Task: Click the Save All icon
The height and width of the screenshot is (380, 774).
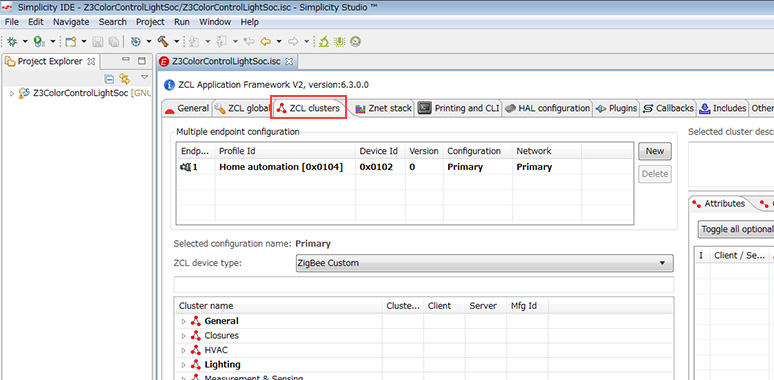Action: tap(113, 42)
